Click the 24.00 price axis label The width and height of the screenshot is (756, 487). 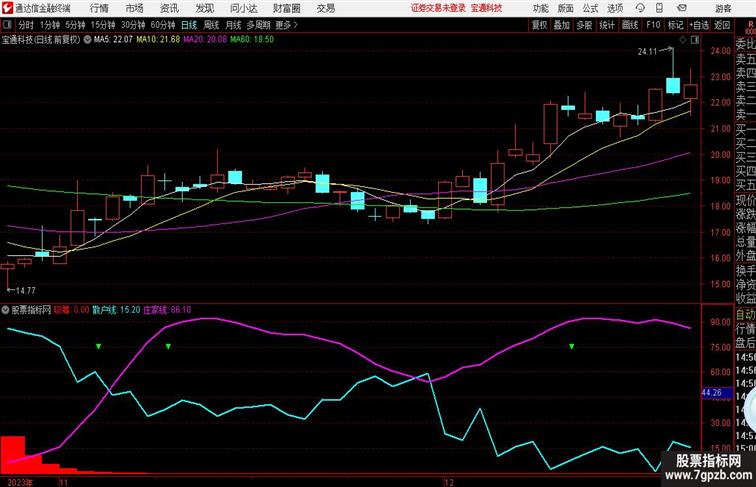721,51
